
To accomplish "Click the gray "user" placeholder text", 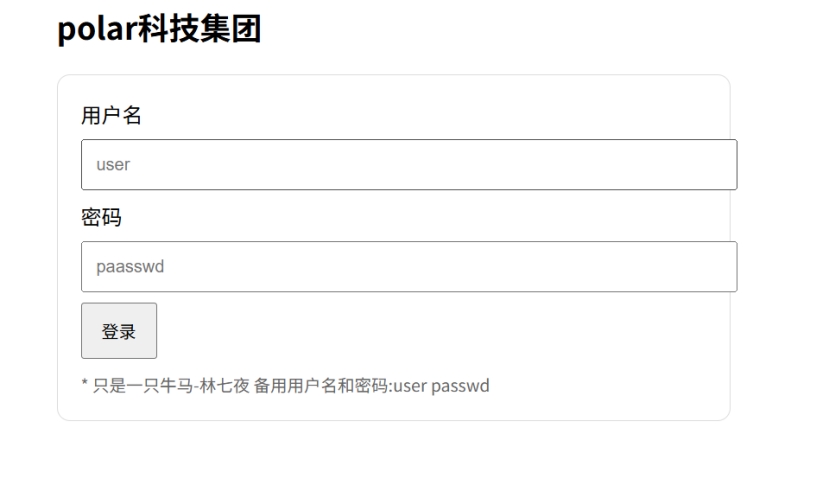I will click(x=113, y=165).
